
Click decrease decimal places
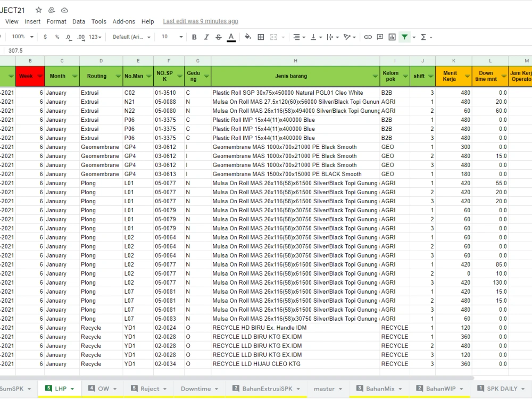pyautogui.click(x=68, y=37)
